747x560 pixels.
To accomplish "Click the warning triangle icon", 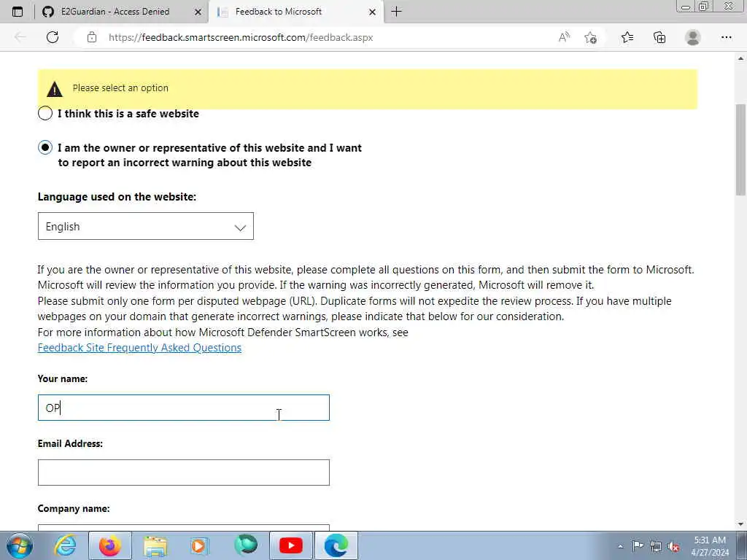I will (54, 89).
